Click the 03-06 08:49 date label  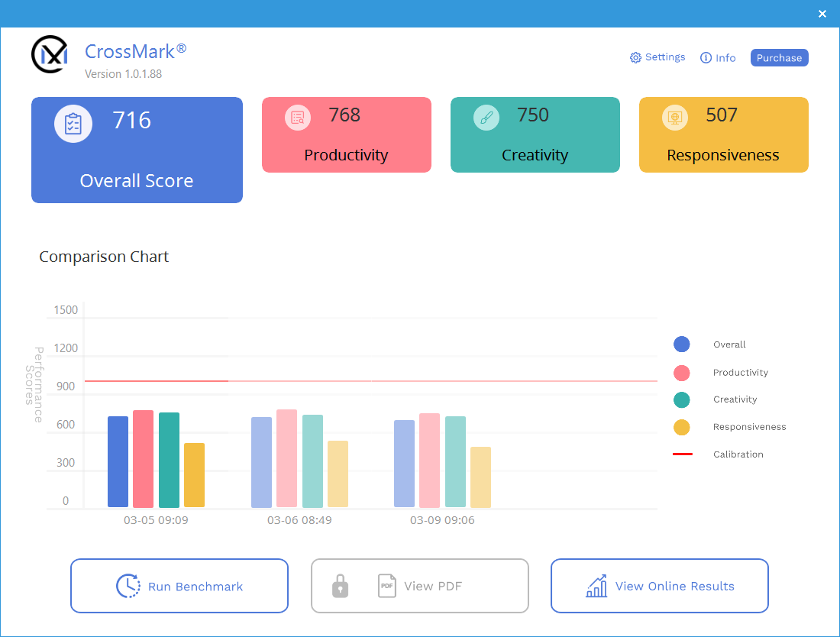click(299, 520)
